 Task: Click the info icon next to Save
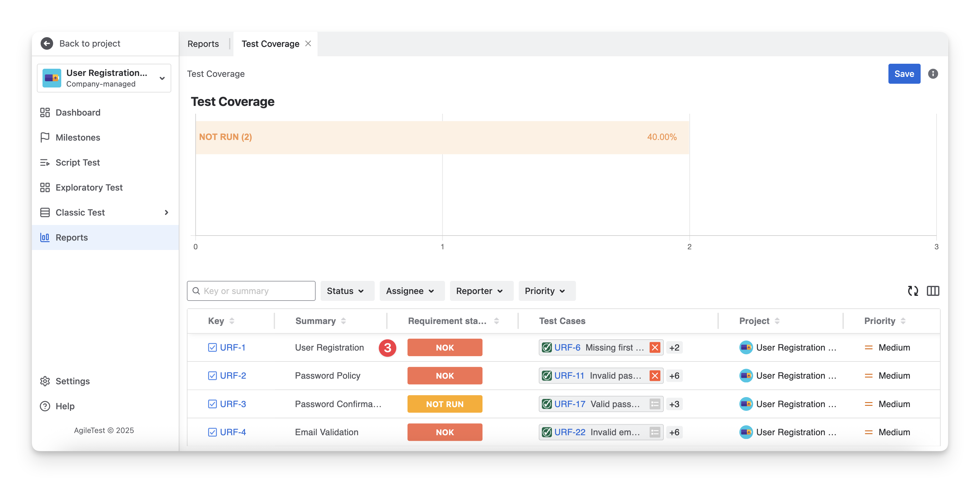point(933,74)
